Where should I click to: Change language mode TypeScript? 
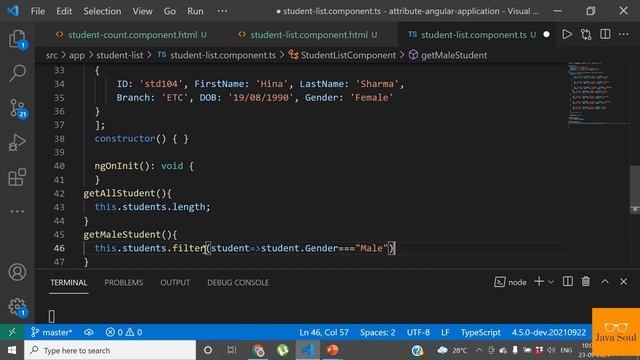pos(480,332)
